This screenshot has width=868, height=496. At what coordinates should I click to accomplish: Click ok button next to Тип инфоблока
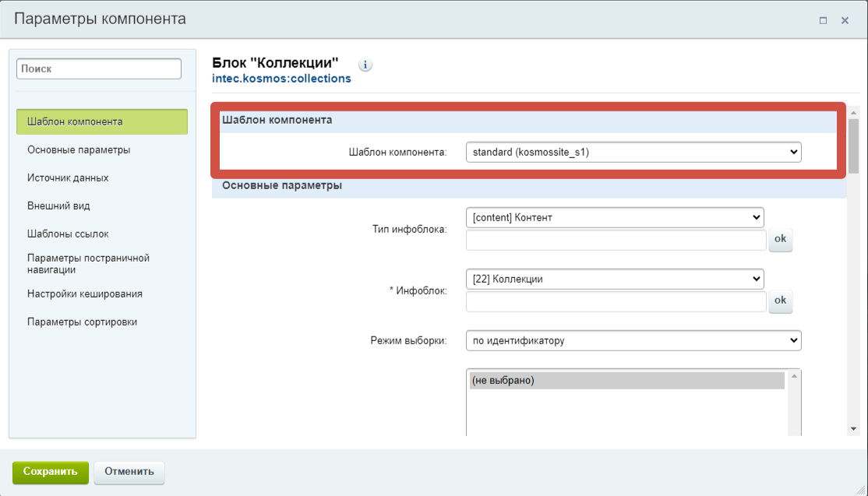781,239
